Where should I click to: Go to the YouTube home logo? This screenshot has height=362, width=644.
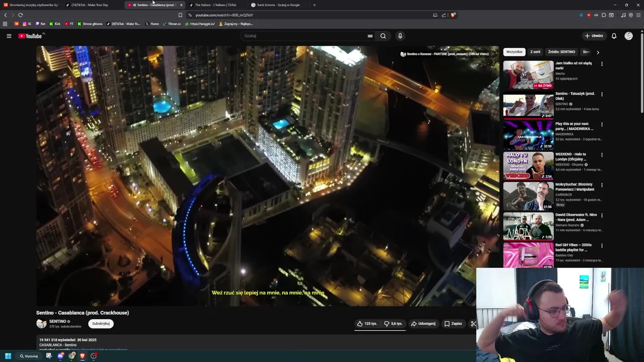[x=30, y=36]
